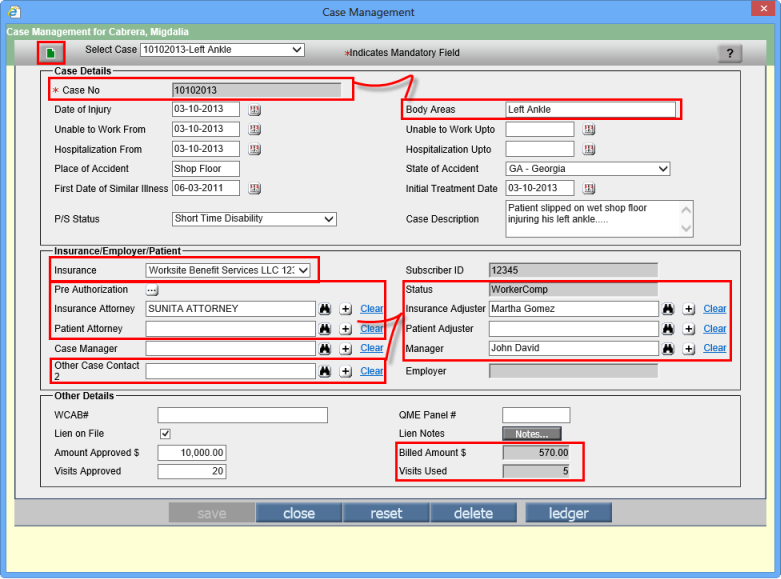Search Case Manager with binoculars icon
The image size is (781, 579).
pos(325,348)
